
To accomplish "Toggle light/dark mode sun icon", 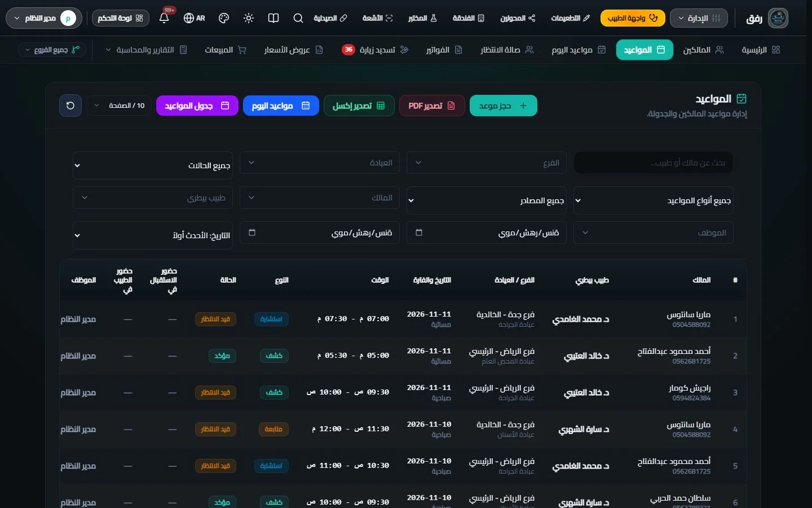I will click(x=249, y=18).
